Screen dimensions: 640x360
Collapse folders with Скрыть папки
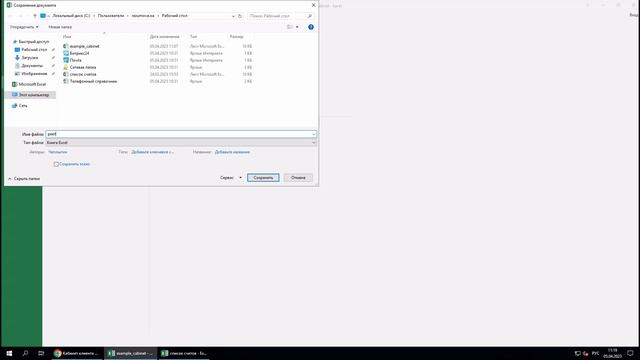24,179
